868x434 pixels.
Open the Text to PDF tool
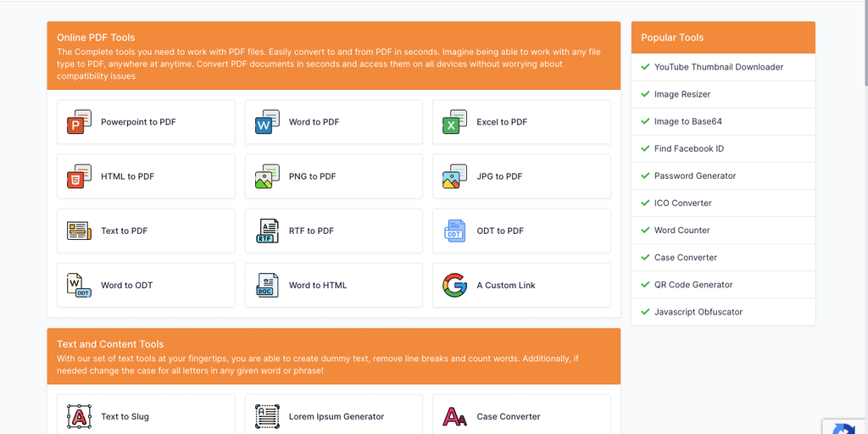[x=125, y=231]
